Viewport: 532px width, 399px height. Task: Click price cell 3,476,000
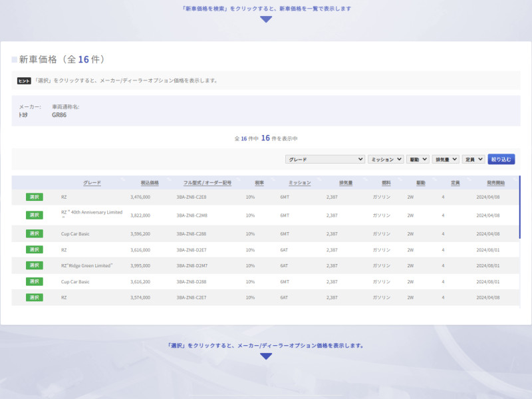140,197
